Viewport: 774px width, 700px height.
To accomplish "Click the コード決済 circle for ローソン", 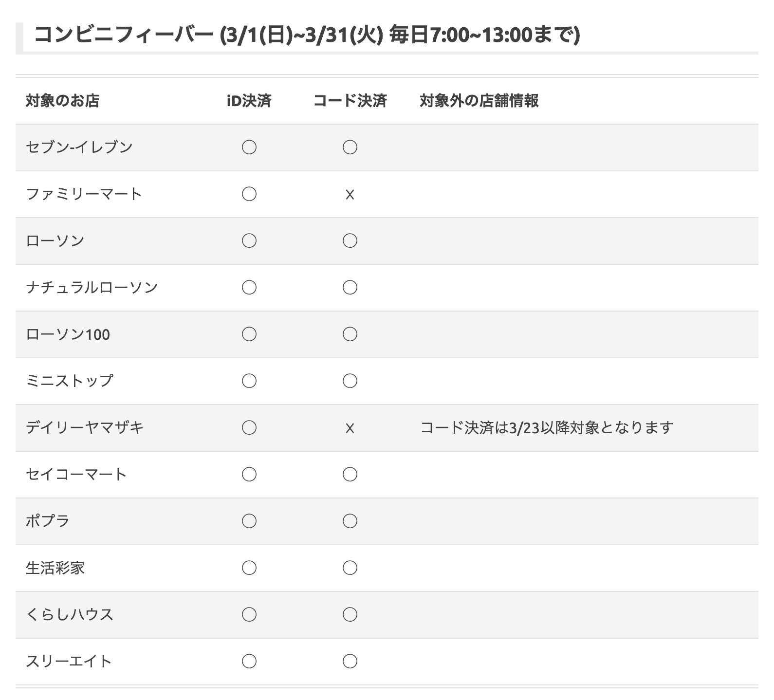I will (x=350, y=240).
